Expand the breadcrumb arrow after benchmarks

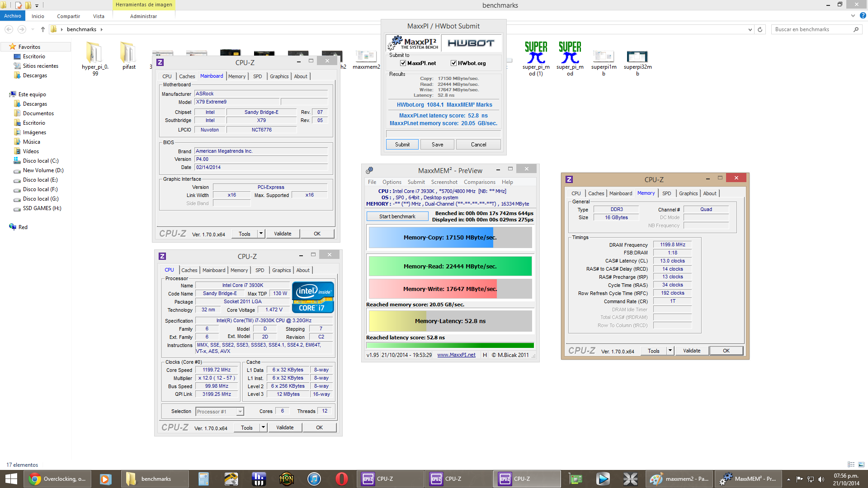101,29
